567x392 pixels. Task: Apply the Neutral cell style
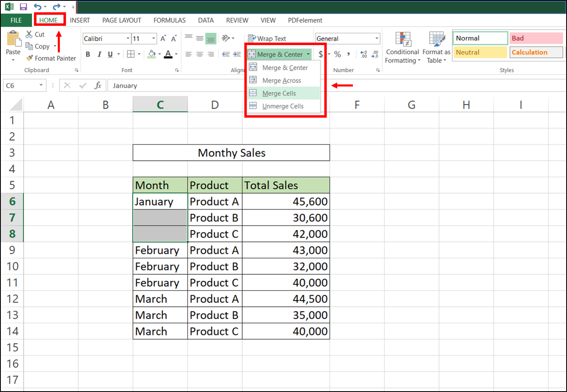click(x=481, y=52)
